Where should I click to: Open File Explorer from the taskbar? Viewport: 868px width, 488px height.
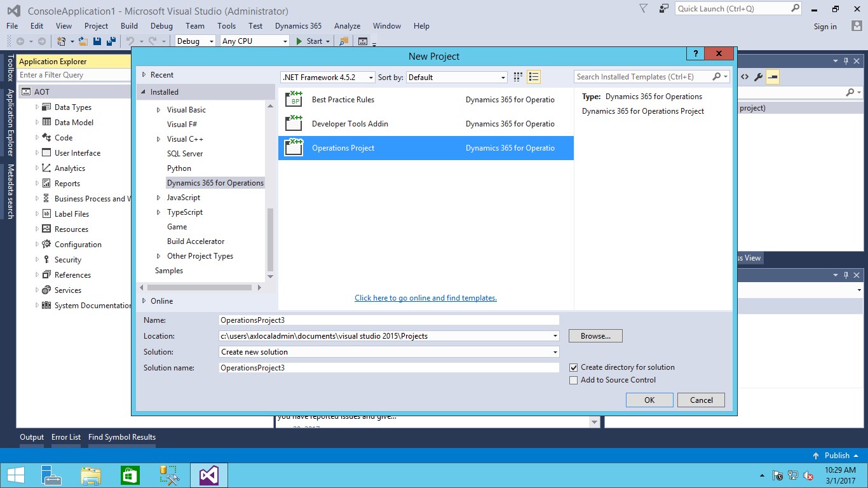[91, 475]
